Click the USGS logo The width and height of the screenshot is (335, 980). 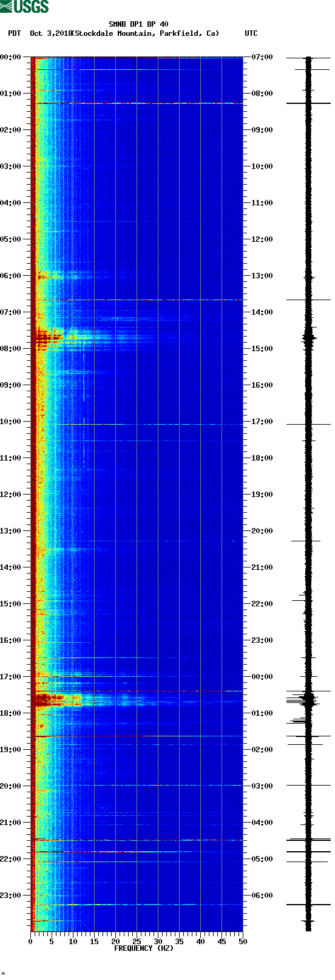pyautogui.click(x=24, y=7)
